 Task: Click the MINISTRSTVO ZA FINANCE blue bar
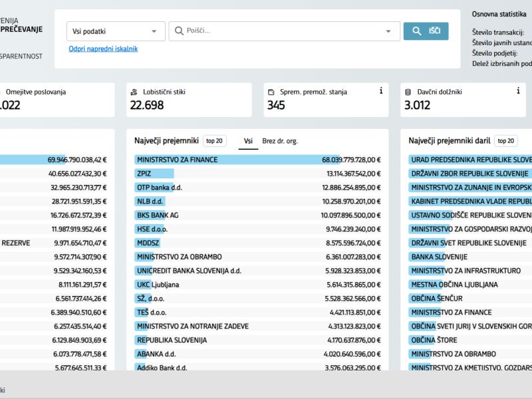click(x=226, y=160)
